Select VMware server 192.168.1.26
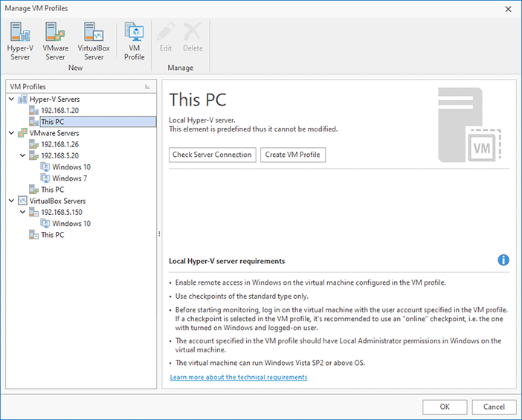Screen dimensions: 522x420 [x=60, y=144]
